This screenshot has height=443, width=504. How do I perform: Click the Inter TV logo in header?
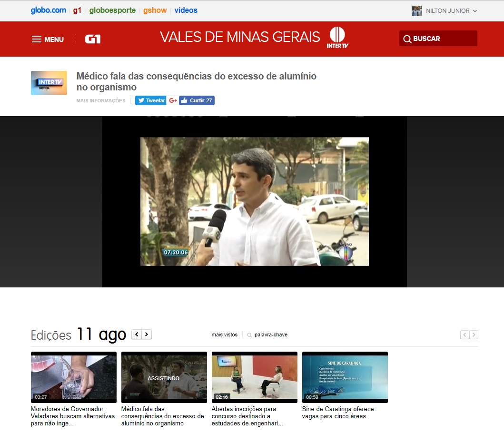click(337, 38)
